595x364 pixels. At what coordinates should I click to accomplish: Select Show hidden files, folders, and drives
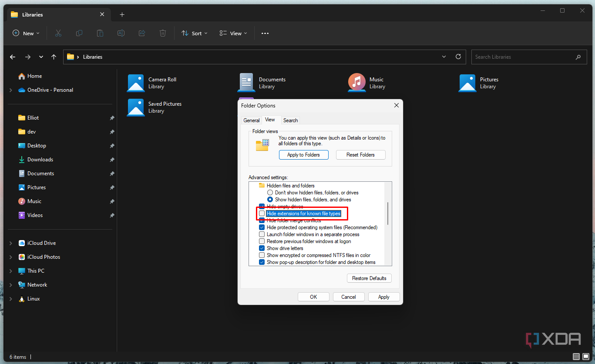pyautogui.click(x=270, y=200)
